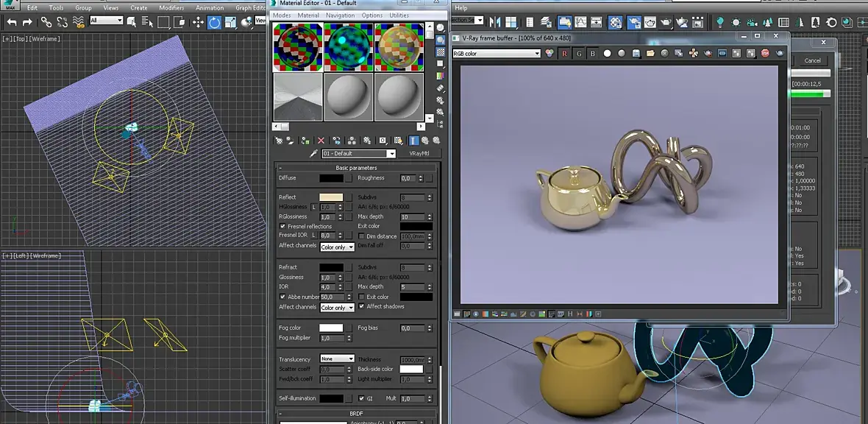This screenshot has width=868, height=424.
Task: Open the Curve Editor from main toolbar
Action: click(x=580, y=22)
